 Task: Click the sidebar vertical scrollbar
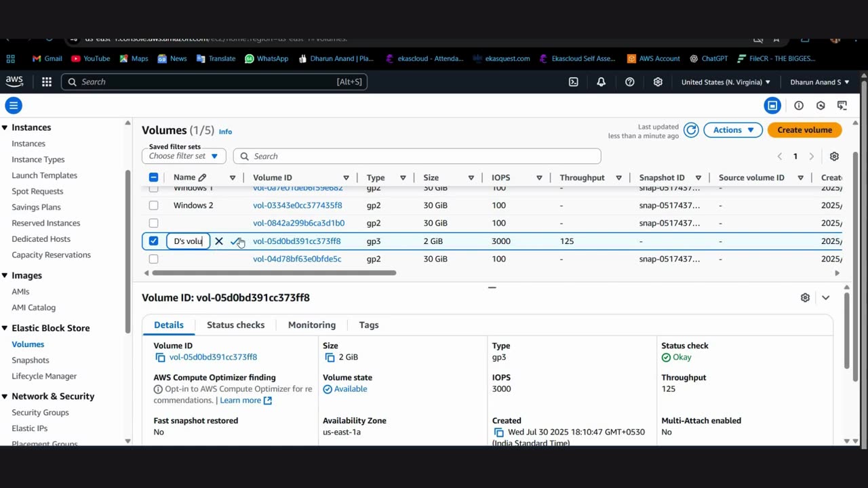127,251
